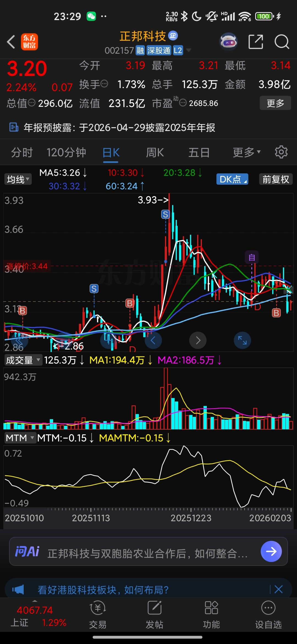297x644 pixels.
Task: Open 发帖 post icon
Action: click(155, 615)
